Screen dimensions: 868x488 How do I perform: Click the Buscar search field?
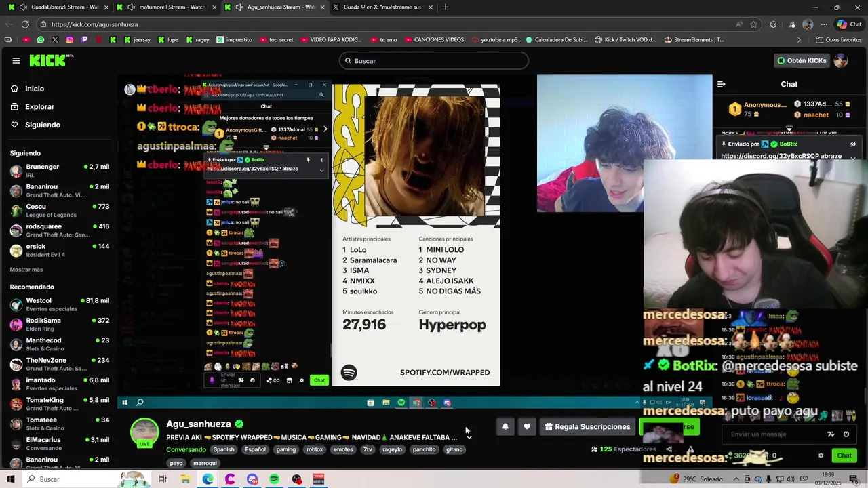[434, 60]
